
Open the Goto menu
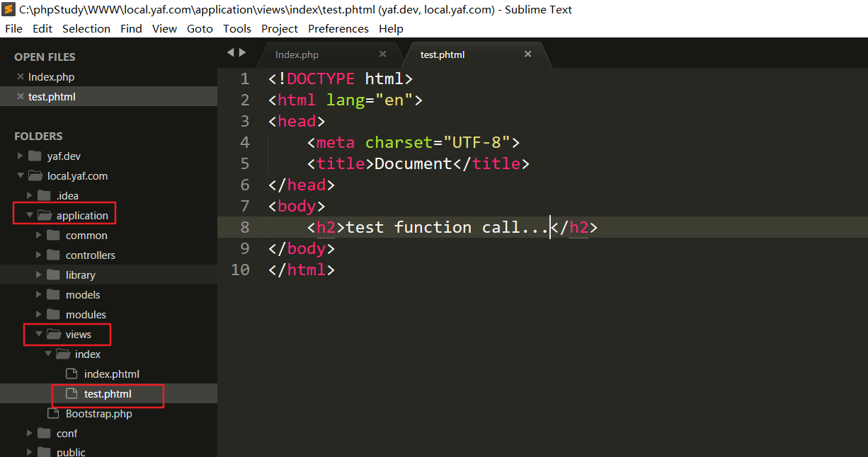[x=200, y=29]
